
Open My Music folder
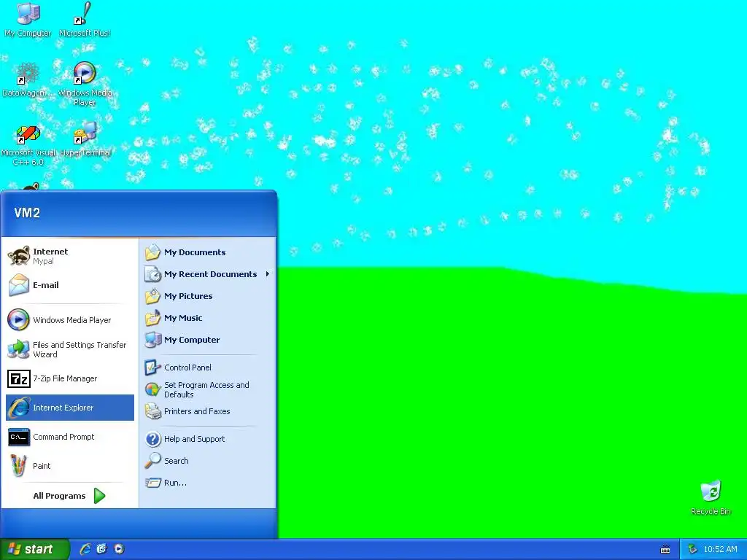point(208,318)
